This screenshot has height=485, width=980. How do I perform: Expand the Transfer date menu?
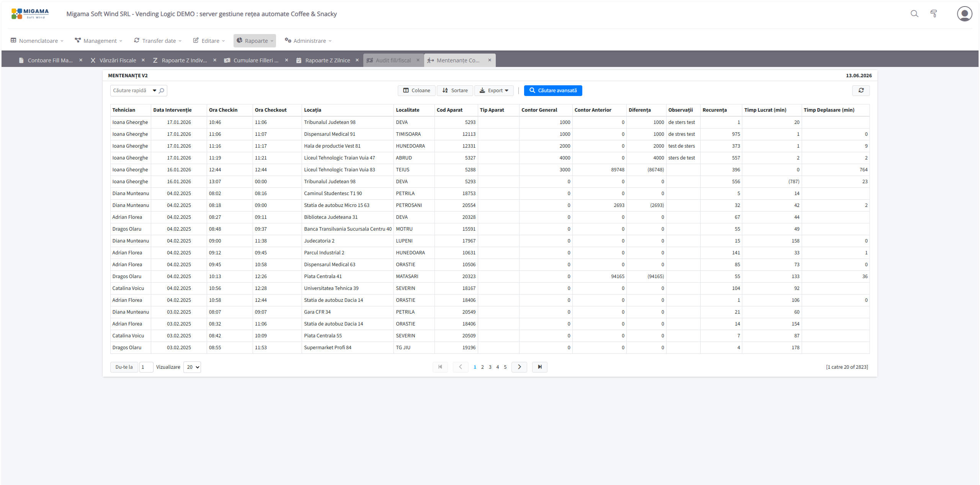click(x=158, y=41)
